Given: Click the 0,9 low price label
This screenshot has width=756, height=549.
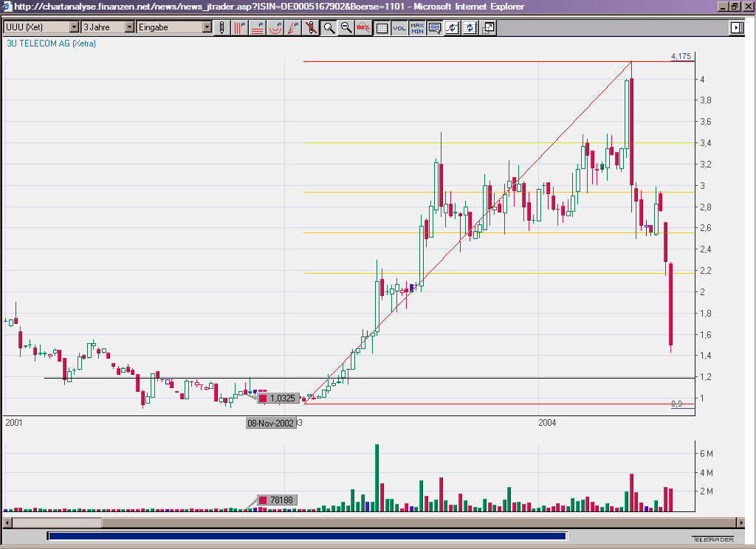Looking at the screenshot, I should coord(677,404).
